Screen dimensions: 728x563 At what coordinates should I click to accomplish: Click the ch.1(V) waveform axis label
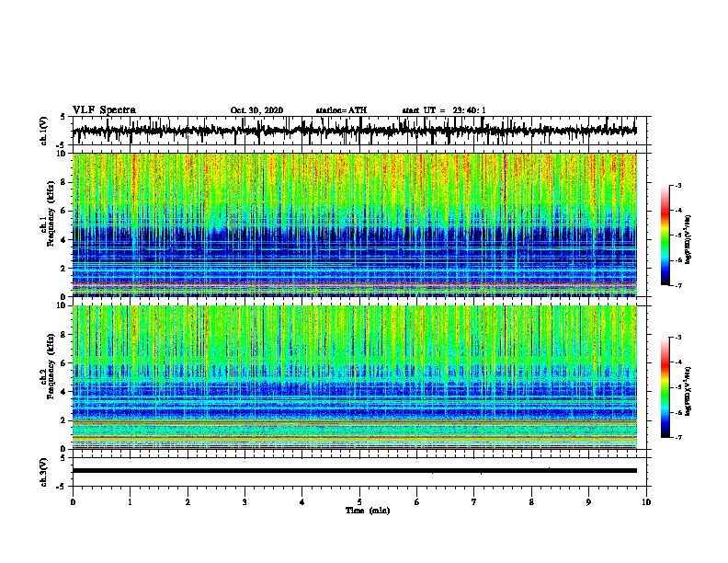point(44,131)
